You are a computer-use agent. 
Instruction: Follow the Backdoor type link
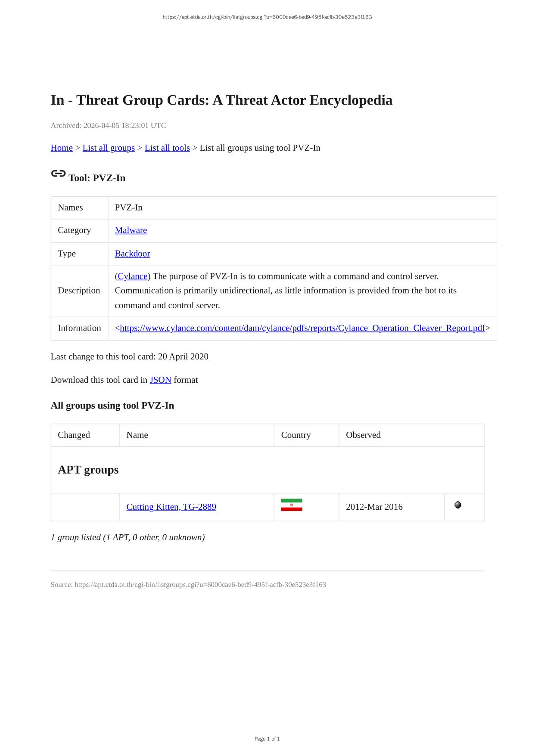[x=132, y=254]
